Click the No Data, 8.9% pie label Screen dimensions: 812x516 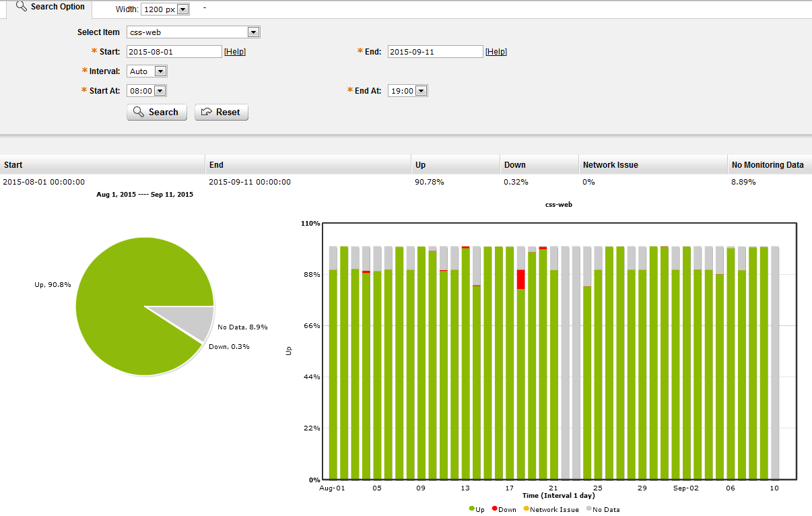click(242, 327)
